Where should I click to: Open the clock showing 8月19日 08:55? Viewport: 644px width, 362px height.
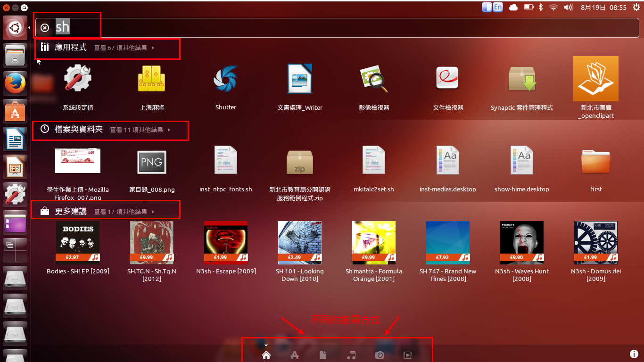[603, 7]
